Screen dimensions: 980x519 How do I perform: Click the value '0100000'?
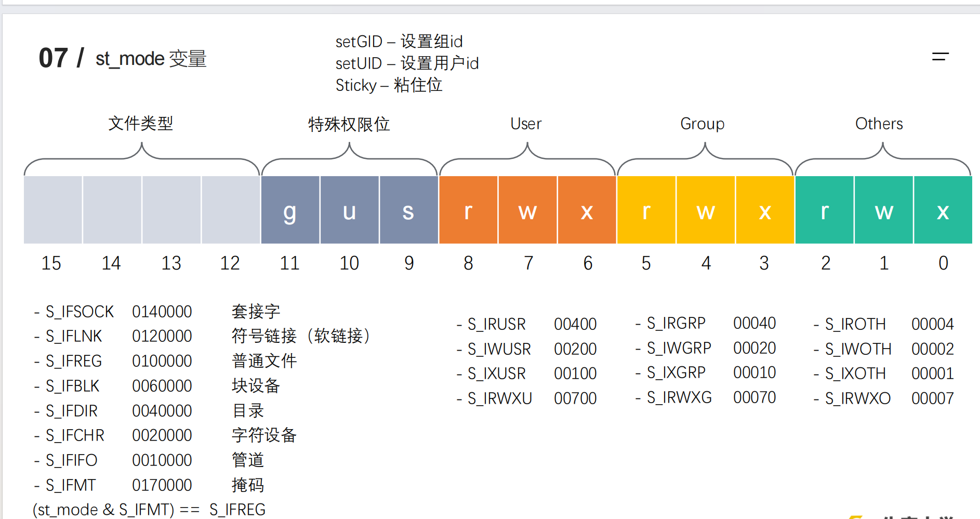click(x=162, y=361)
